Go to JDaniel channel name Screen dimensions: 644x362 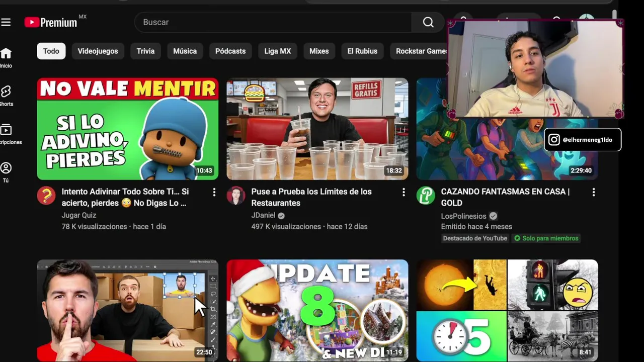[x=263, y=215]
